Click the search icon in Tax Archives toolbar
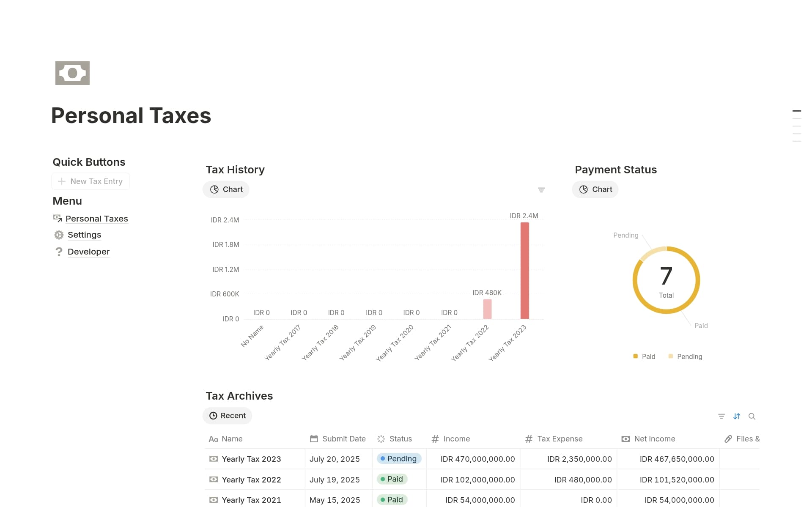The height and width of the screenshot is (507, 812). 752,416
